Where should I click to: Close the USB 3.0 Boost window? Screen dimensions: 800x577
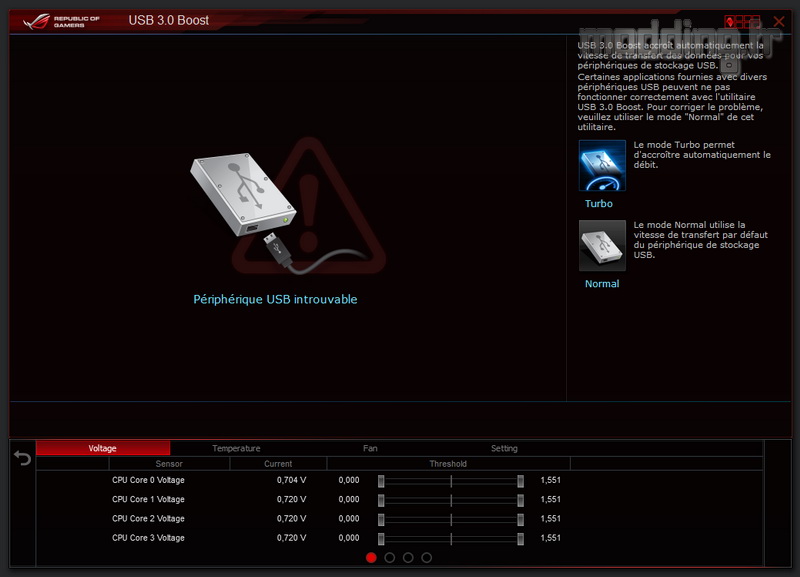tap(779, 21)
